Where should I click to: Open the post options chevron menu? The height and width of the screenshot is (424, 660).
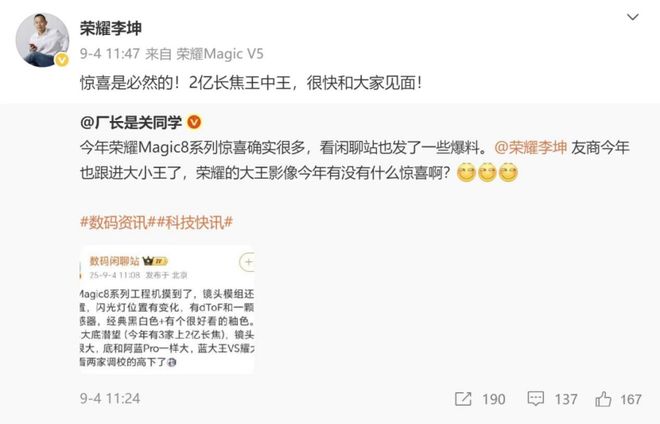[633, 17]
